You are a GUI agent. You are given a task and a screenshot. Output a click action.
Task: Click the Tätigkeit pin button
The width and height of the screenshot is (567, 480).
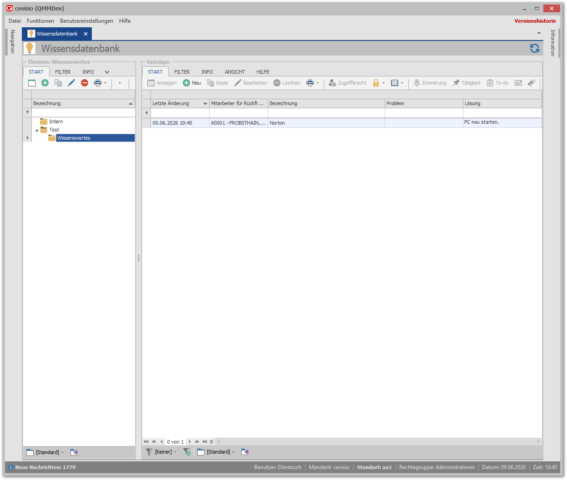point(466,83)
